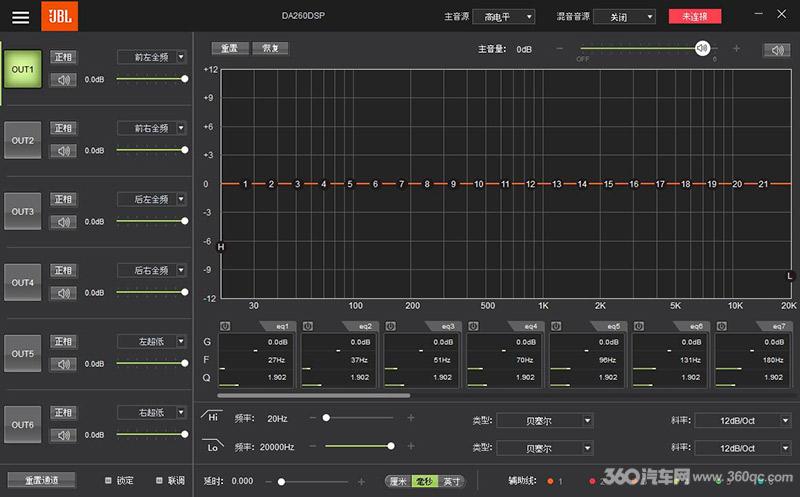Viewport: 800px width, 497px height.
Task: Open the 主音源 main source dropdown
Action: tap(504, 17)
